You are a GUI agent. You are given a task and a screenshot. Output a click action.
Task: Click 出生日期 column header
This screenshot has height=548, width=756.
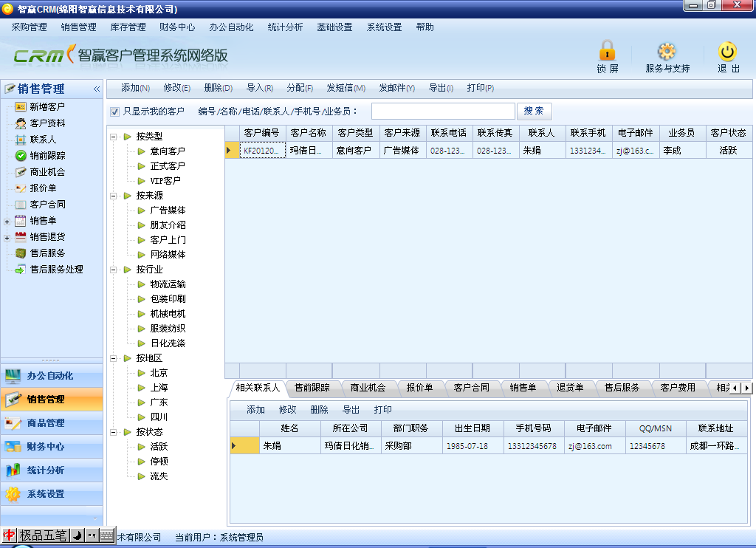click(x=472, y=428)
